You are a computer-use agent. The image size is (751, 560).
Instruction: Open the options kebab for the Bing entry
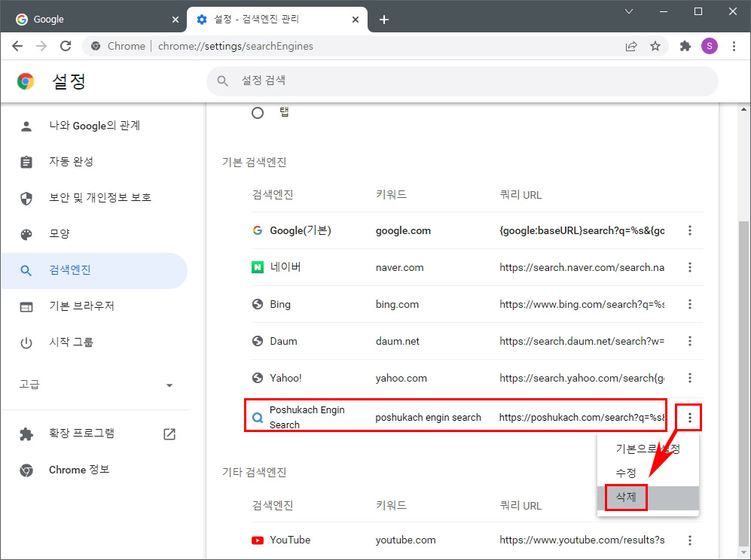690,304
